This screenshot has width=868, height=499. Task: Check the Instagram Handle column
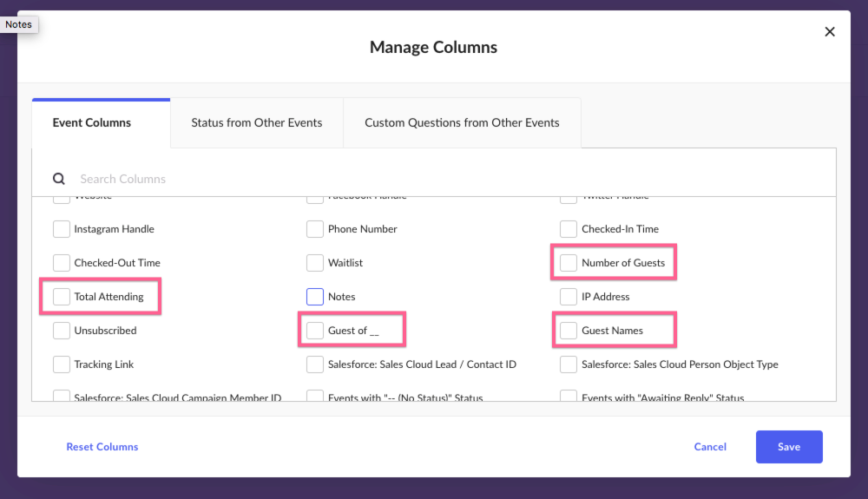click(x=62, y=229)
